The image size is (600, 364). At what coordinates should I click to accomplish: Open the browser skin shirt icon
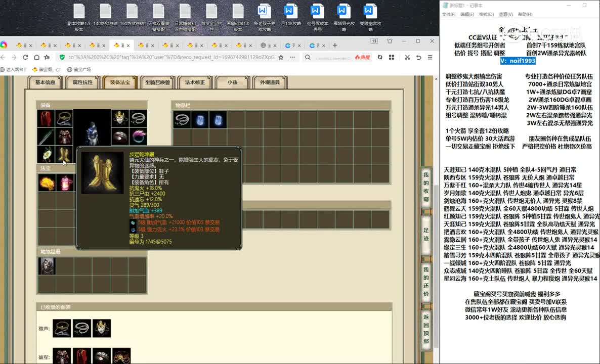click(390, 41)
